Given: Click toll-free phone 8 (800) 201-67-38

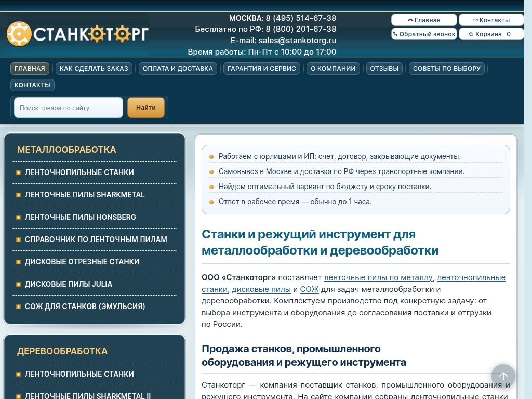Looking at the screenshot, I should [x=301, y=29].
